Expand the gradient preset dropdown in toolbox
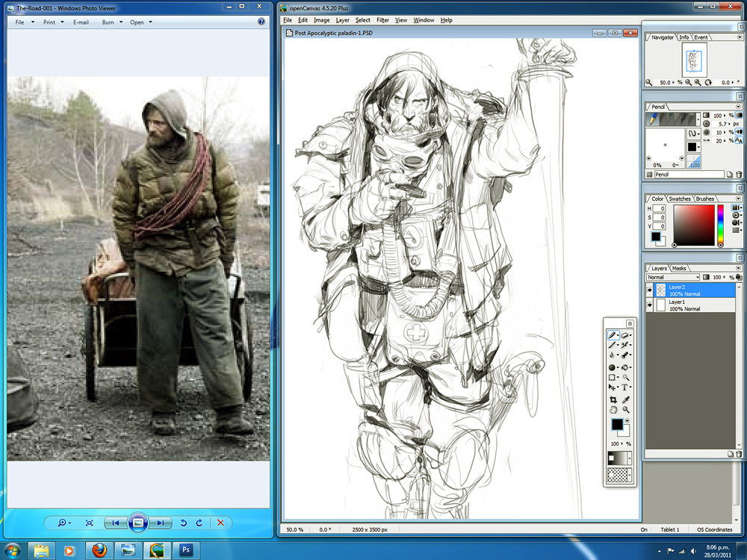Viewport: 747px width, 560px height. [629, 458]
